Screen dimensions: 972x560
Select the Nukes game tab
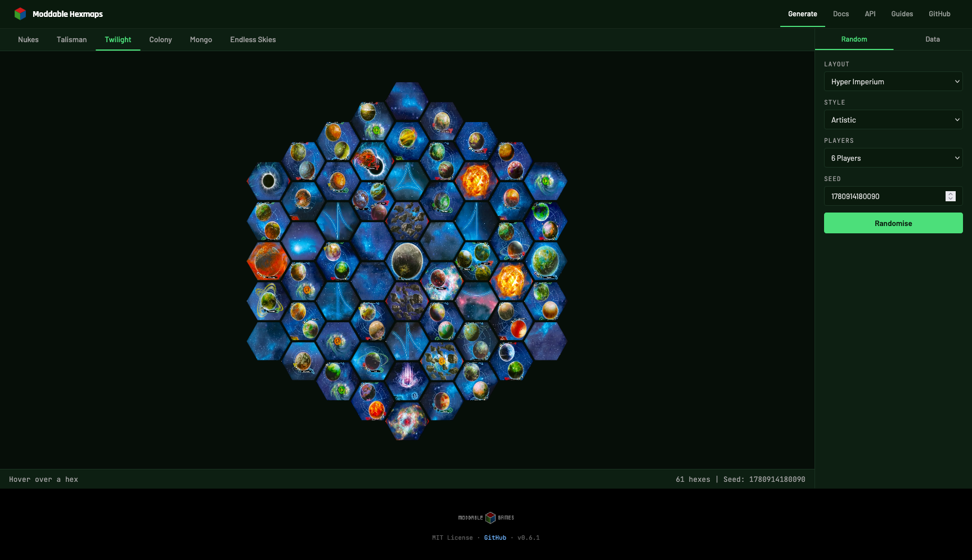click(28, 40)
